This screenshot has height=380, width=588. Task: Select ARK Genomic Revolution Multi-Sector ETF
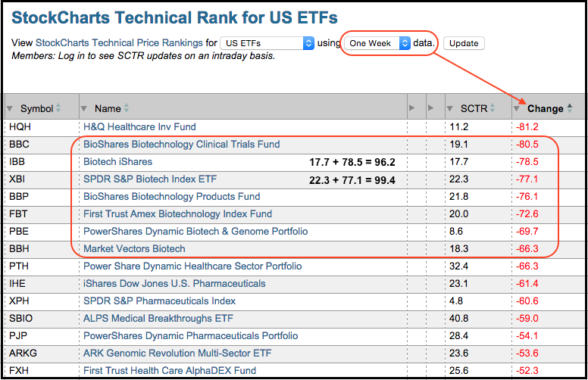coord(177,353)
